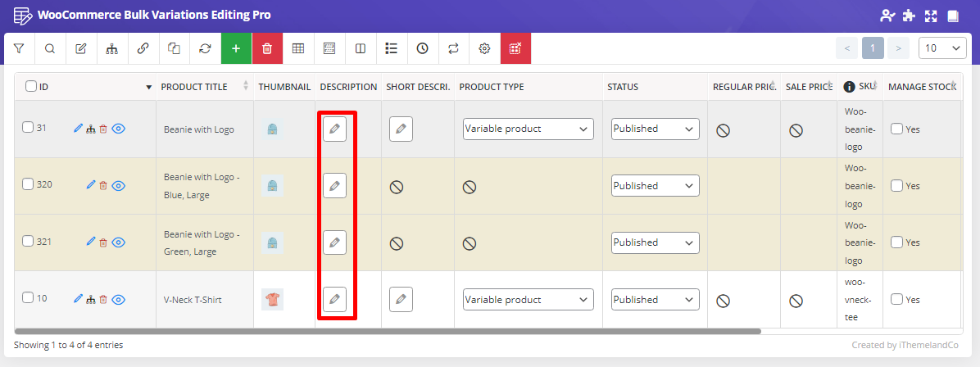Edit description of Beanie with Logo

coord(334,129)
